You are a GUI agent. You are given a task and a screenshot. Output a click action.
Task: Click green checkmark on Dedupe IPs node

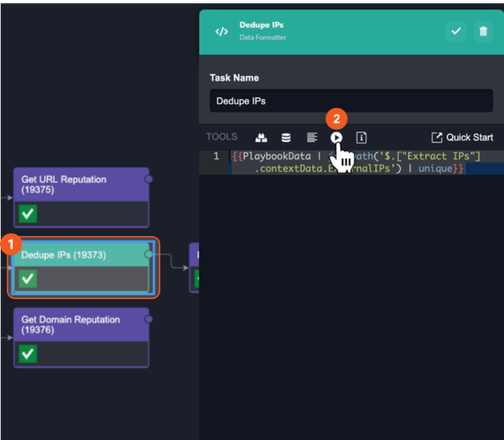[28, 279]
